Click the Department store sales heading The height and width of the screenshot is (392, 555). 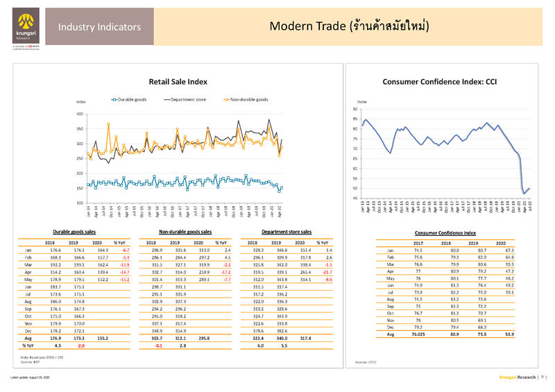[287, 231]
